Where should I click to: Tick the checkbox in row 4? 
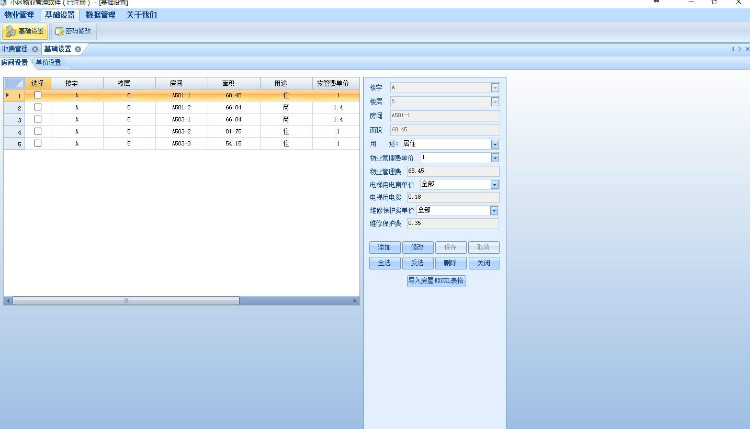coord(38,131)
